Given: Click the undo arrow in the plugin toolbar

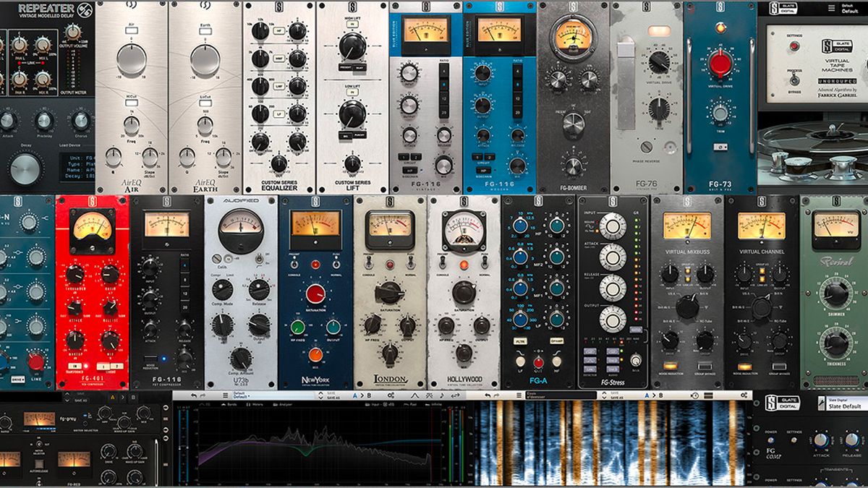Looking at the screenshot, I should [x=193, y=394].
